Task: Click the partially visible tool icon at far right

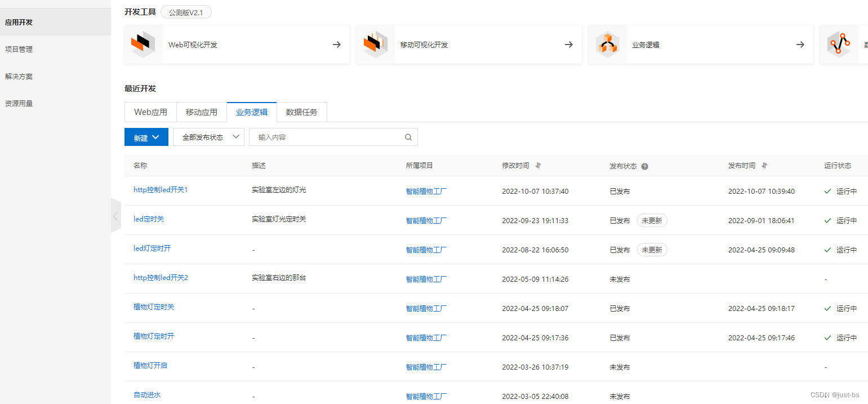Action: pyautogui.click(x=840, y=44)
